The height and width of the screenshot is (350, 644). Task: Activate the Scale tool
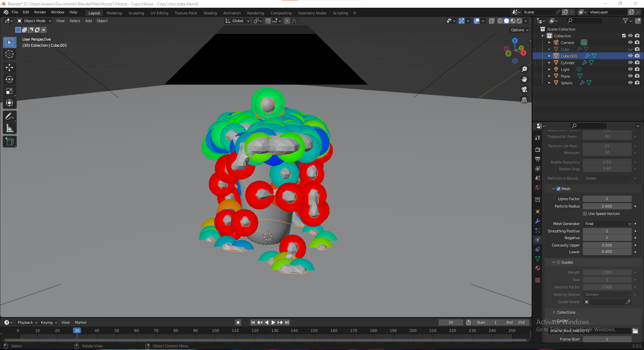9,91
